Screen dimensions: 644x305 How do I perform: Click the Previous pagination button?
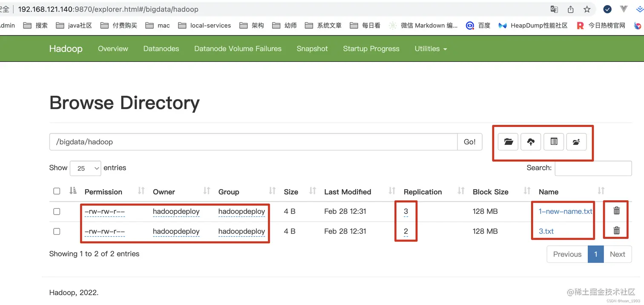click(x=567, y=254)
